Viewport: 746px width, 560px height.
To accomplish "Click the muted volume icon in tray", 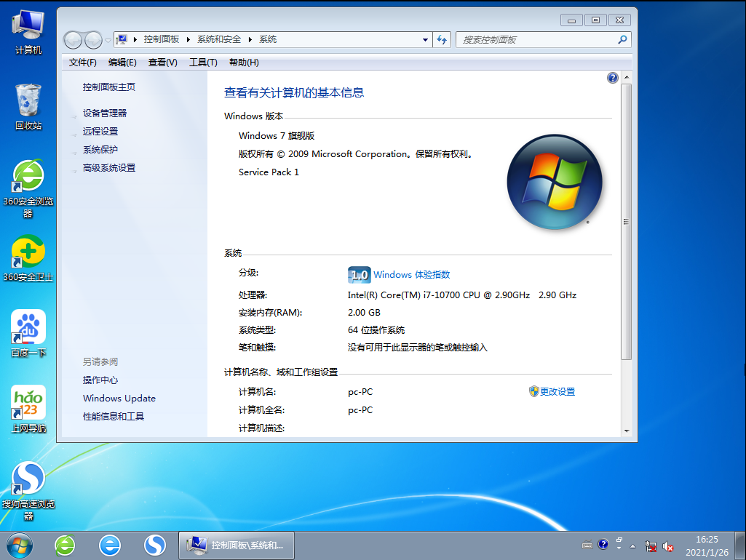I will click(x=668, y=546).
